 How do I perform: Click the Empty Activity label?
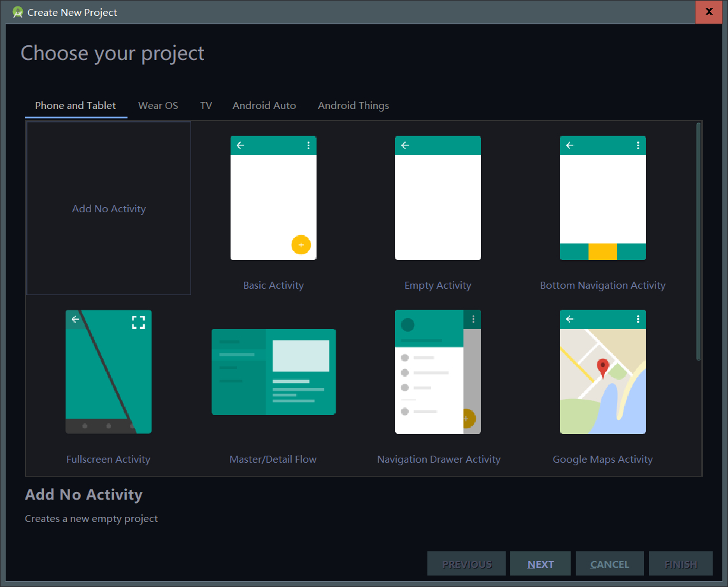[438, 286]
